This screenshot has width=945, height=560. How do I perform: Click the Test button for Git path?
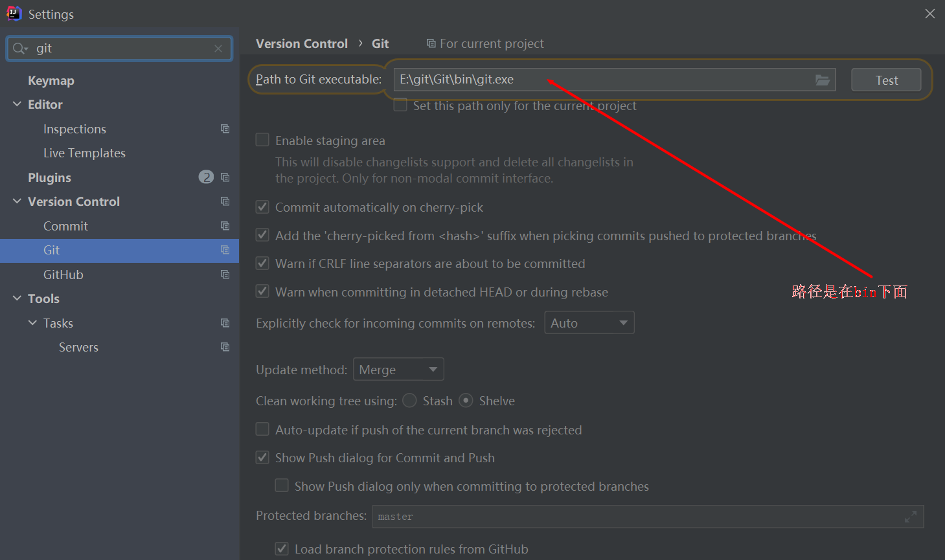coord(886,80)
